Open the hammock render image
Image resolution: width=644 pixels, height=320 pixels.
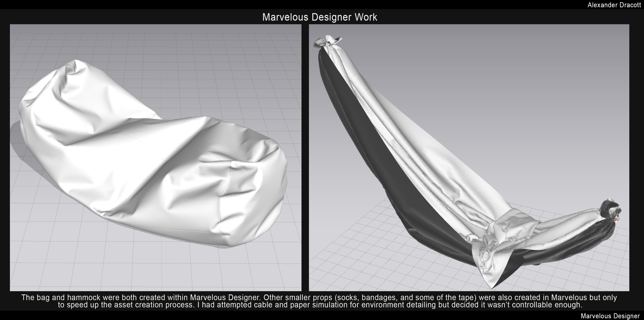pyautogui.click(x=469, y=158)
